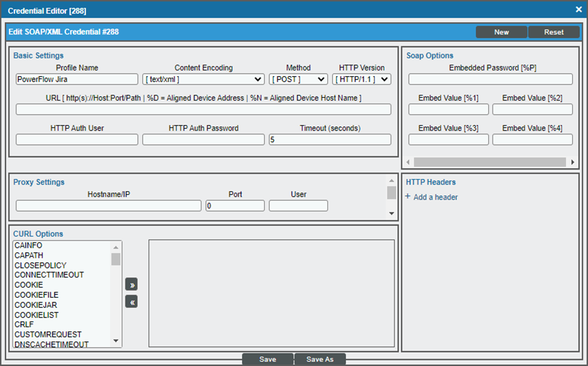Click the Save As button

tap(320, 359)
